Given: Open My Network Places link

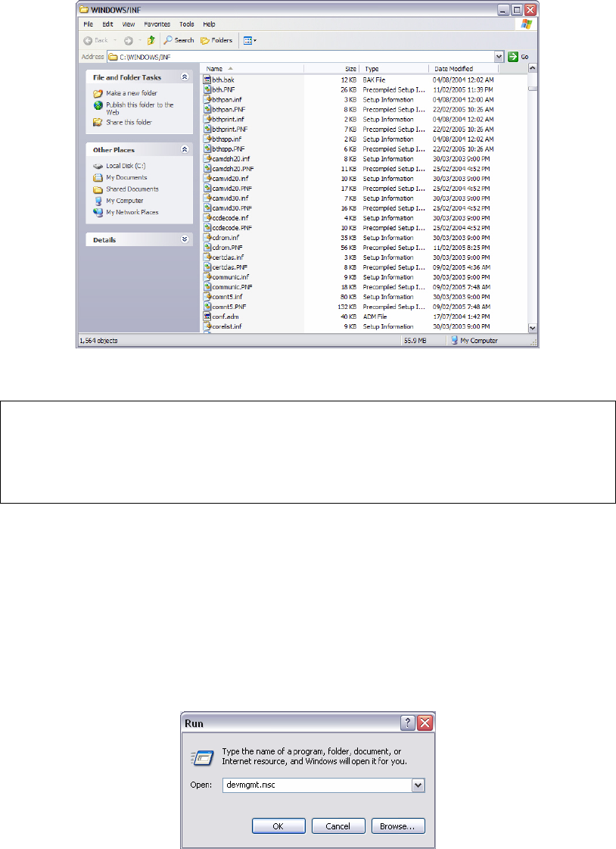Looking at the screenshot, I should 132,212.
